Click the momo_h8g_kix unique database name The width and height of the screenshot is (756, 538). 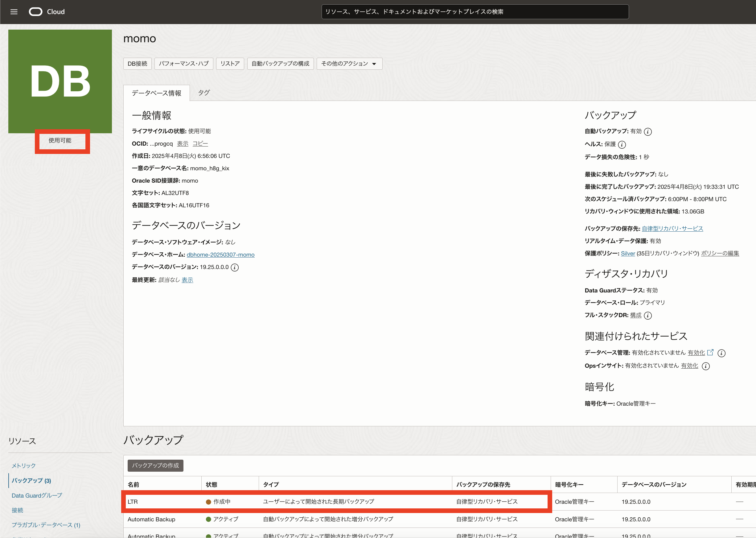[210, 168]
